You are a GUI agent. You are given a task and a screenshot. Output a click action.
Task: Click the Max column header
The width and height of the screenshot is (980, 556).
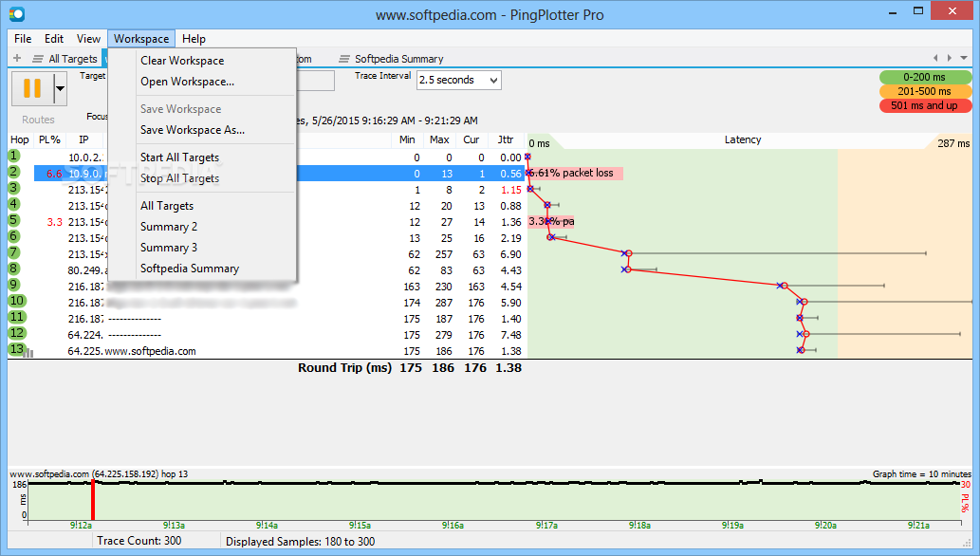(439, 140)
